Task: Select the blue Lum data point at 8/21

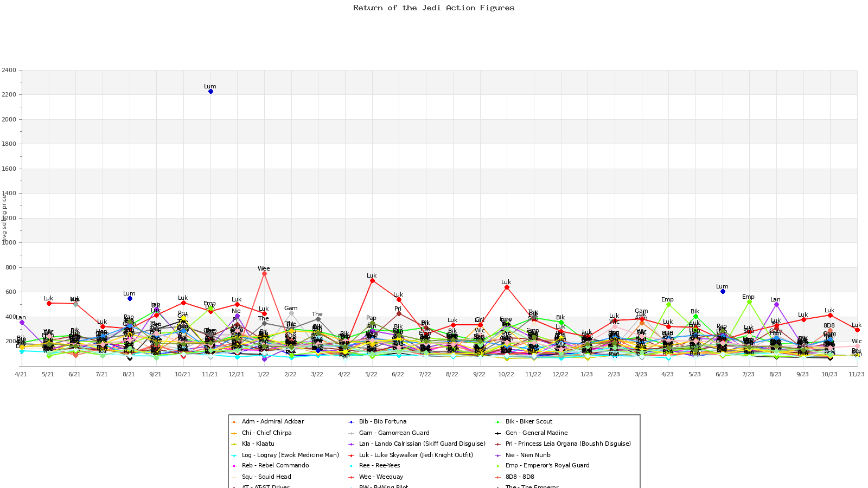Action: (x=130, y=299)
